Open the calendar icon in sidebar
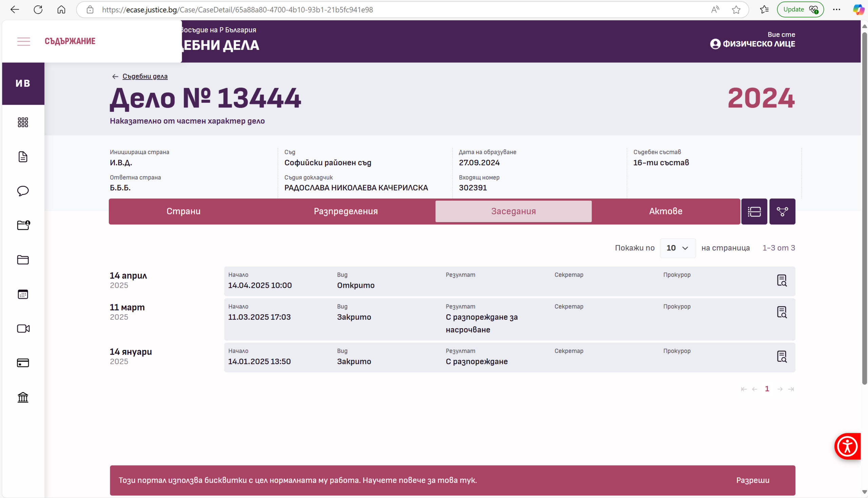868x498 pixels. coord(23,294)
